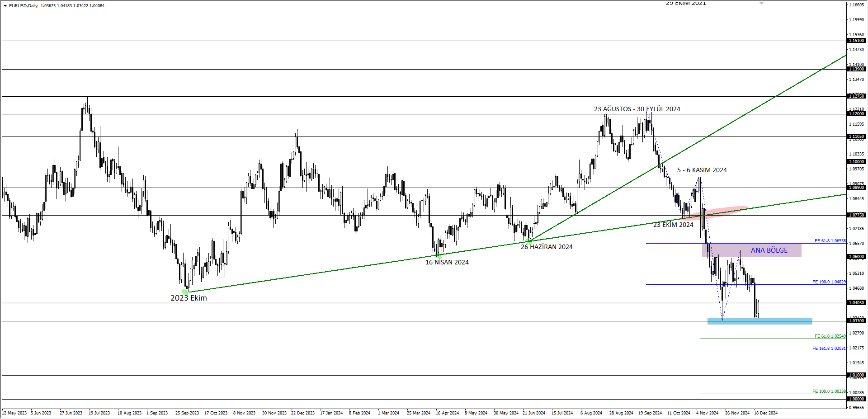This screenshot has width=868, height=419.
Task: Click the '16 Apr 2024' date on time axis
Action: click(x=447, y=413)
